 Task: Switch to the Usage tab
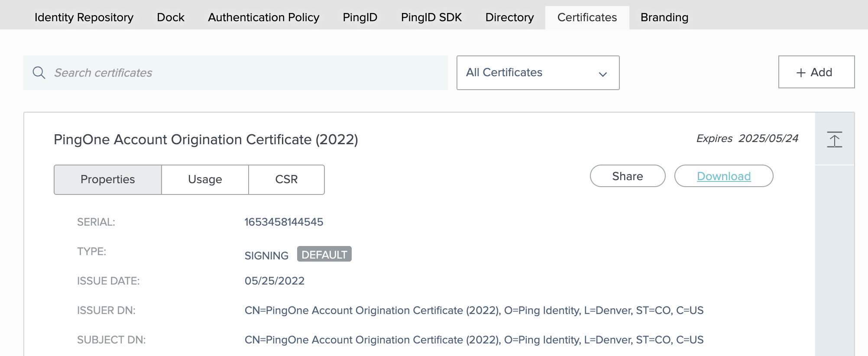[205, 179]
